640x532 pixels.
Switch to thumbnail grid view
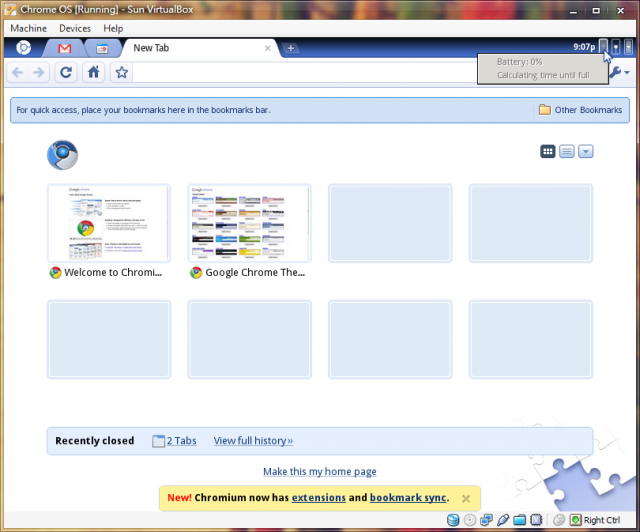pos(548,151)
